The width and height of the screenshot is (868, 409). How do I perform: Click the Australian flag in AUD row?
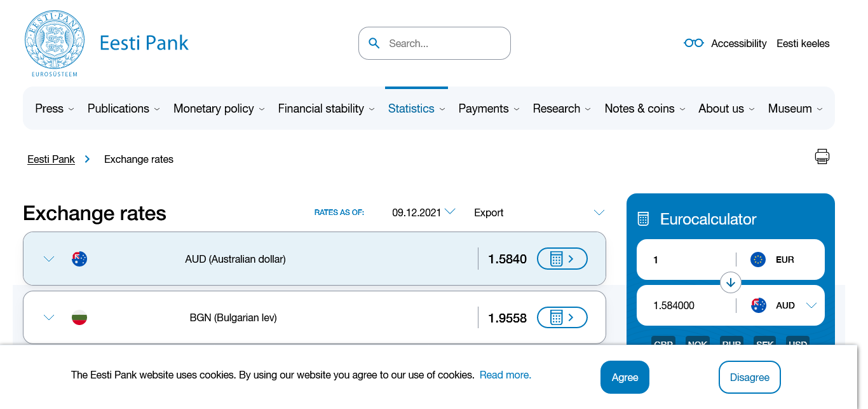[79, 259]
